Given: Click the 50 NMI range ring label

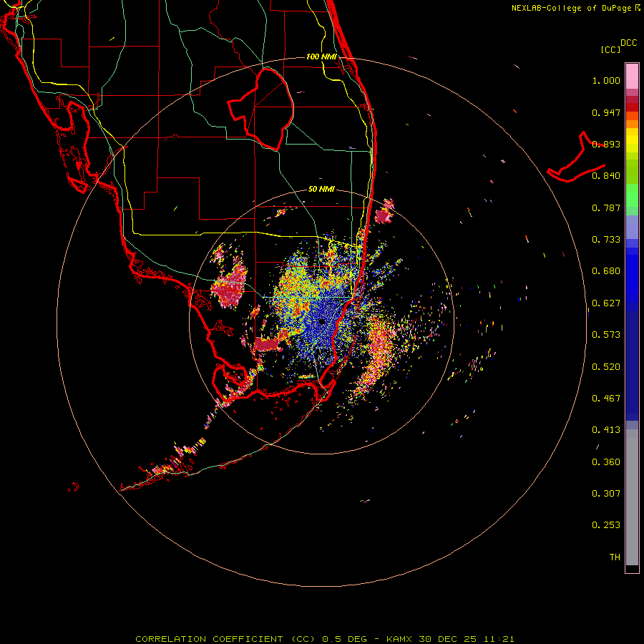Looking at the screenshot, I should pyautogui.click(x=321, y=189).
